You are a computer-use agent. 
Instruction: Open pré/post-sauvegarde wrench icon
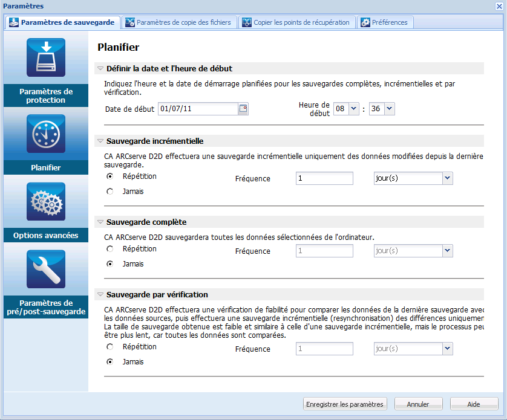(46, 269)
